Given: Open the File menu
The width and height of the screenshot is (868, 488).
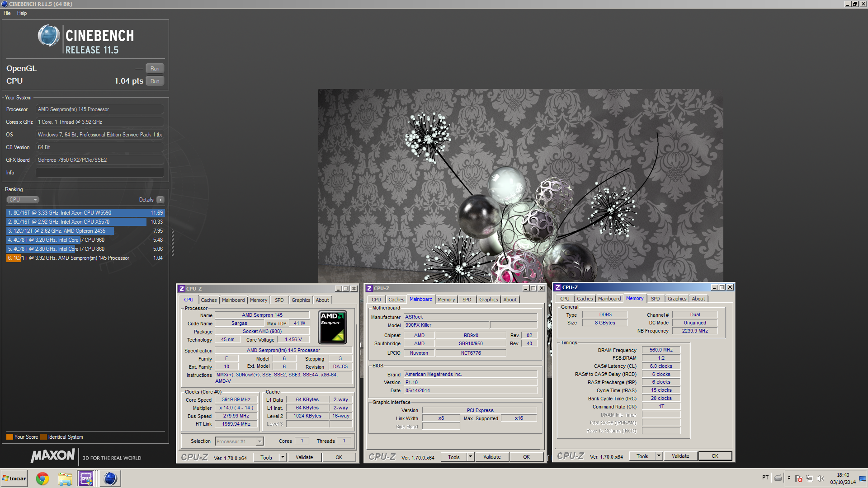Looking at the screenshot, I should point(7,13).
